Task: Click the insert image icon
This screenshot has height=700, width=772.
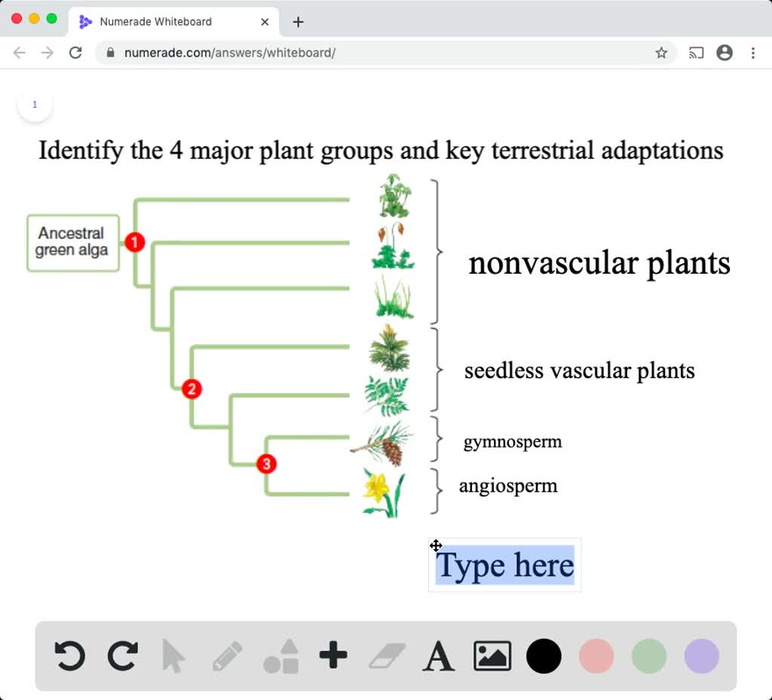Action: point(492,655)
